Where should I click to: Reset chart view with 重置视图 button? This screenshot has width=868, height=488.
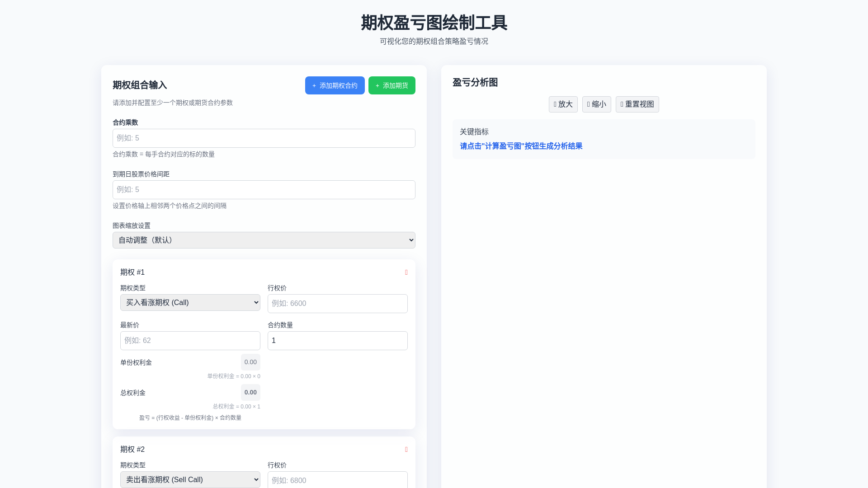click(637, 104)
